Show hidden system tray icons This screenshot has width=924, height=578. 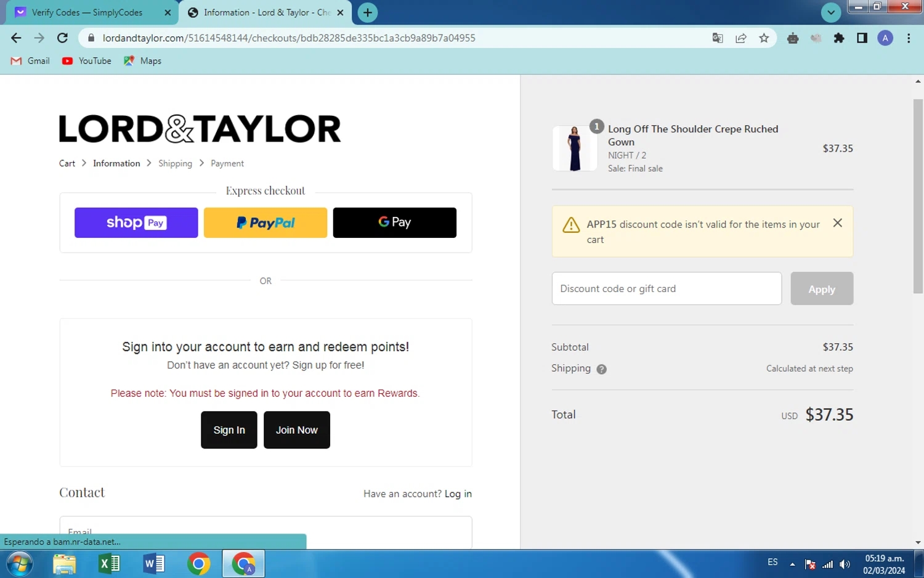click(792, 564)
